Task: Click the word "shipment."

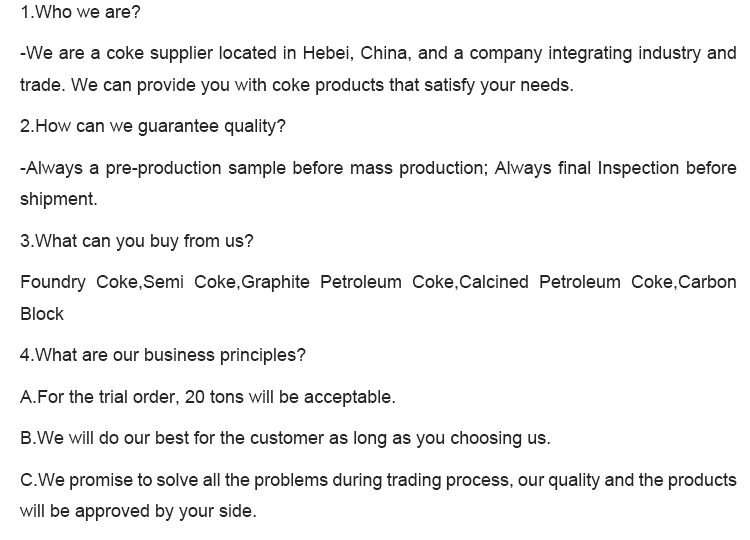Action: coord(59,199)
